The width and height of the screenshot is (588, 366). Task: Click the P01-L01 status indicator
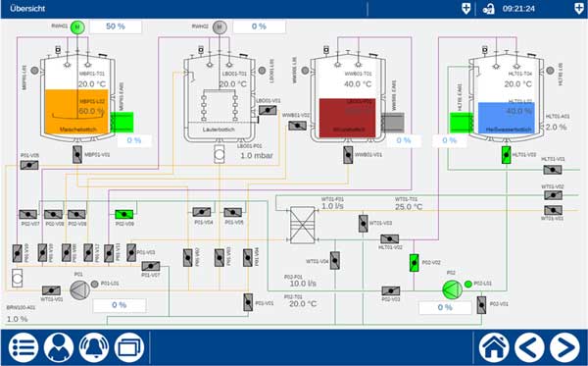(94, 285)
